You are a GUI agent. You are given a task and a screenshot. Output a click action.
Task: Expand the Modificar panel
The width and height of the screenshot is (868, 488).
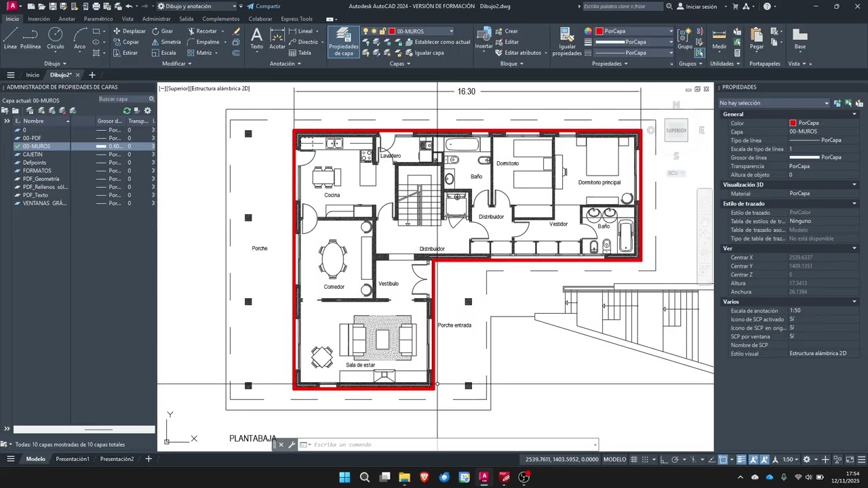[x=177, y=64]
